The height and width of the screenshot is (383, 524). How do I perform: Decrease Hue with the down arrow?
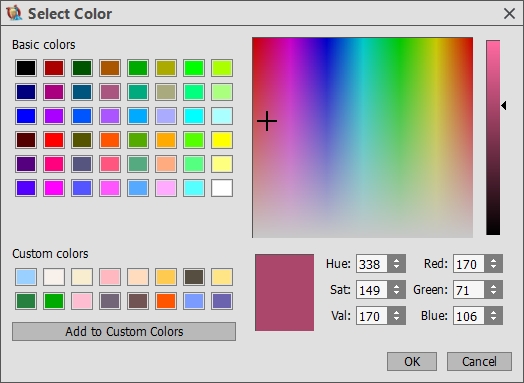point(396,268)
